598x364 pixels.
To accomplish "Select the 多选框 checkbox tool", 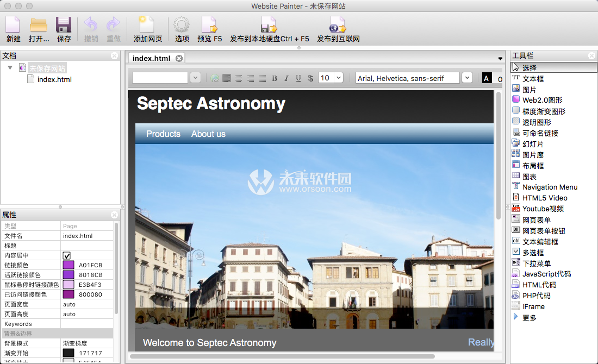I will click(533, 252).
